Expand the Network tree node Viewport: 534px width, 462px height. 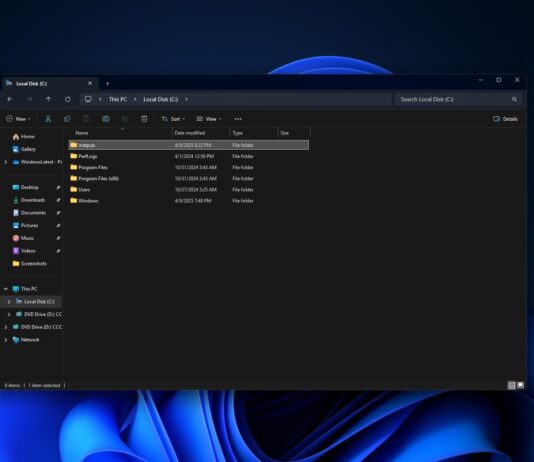[x=5, y=340]
